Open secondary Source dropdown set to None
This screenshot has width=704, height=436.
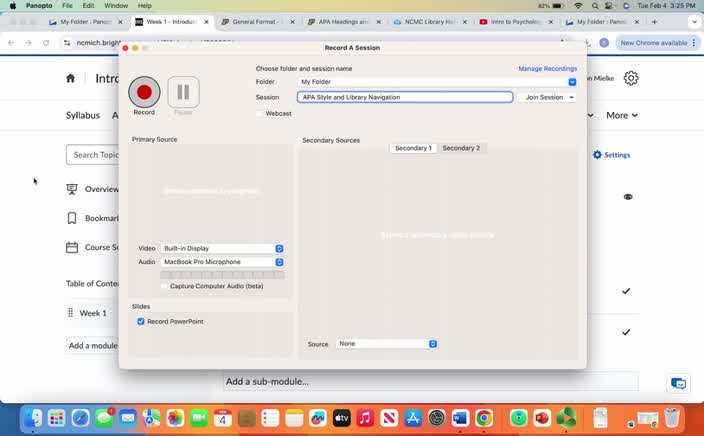(x=387, y=344)
